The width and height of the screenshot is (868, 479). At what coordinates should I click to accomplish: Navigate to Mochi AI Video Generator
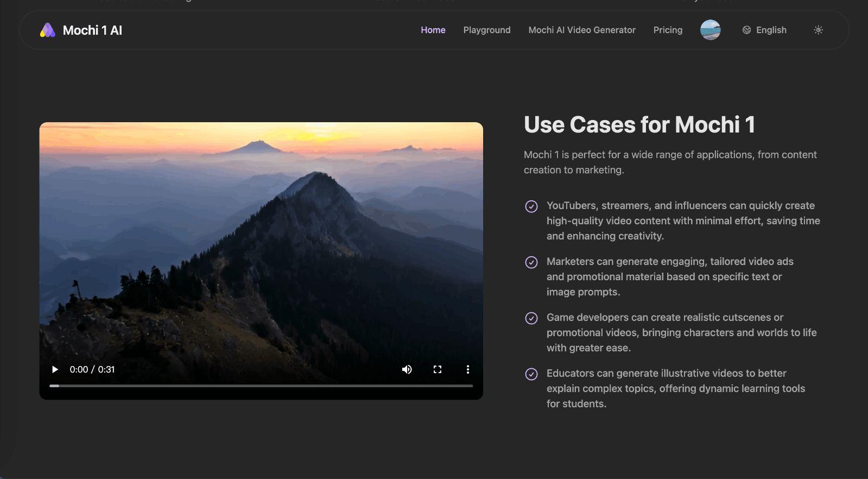pyautogui.click(x=581, y=30)
